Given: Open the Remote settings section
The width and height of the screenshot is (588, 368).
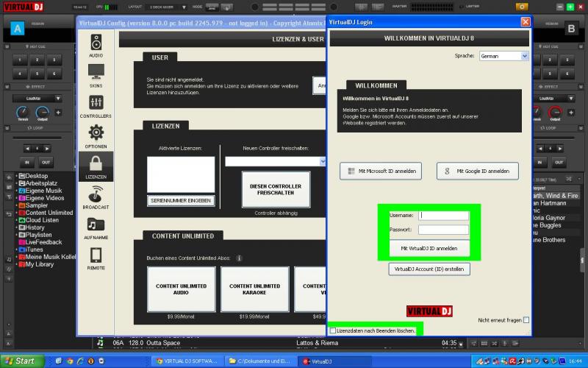Looking at the screenshot, I should click(96, 257).
